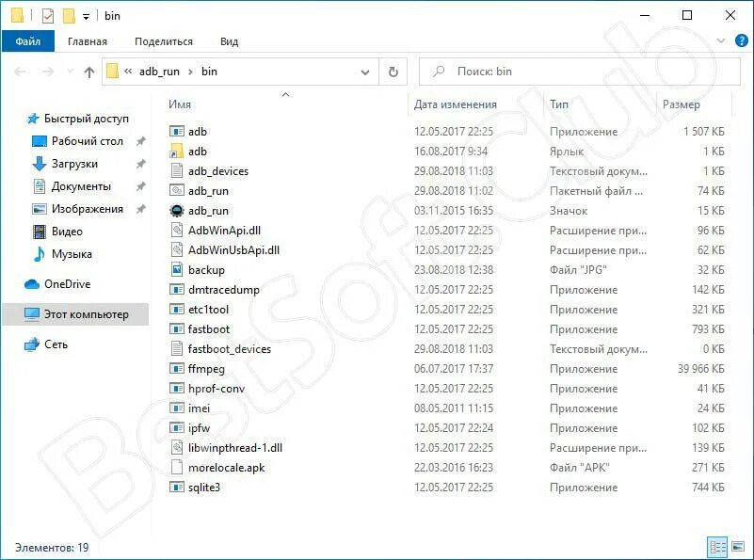
Task: Open the quick access toolbar customize dropdown
Action: click(x=86, y=17)
